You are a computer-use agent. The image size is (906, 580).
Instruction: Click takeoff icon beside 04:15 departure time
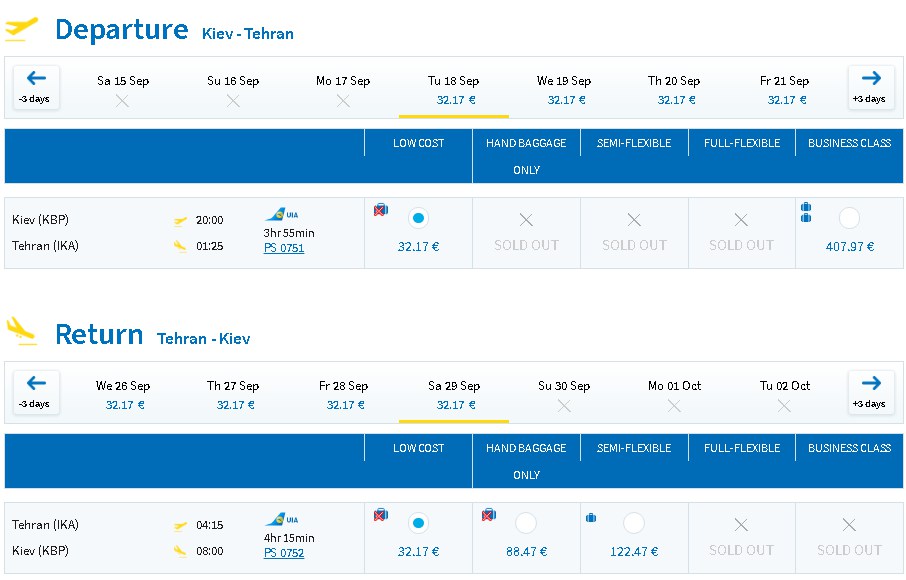click(x=180, y=526)
